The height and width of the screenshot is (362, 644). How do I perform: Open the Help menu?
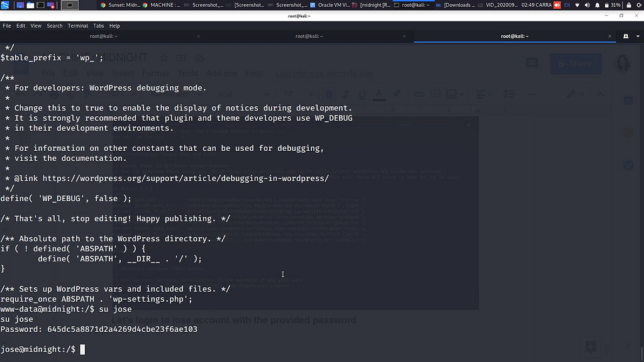tap(114, 25)
